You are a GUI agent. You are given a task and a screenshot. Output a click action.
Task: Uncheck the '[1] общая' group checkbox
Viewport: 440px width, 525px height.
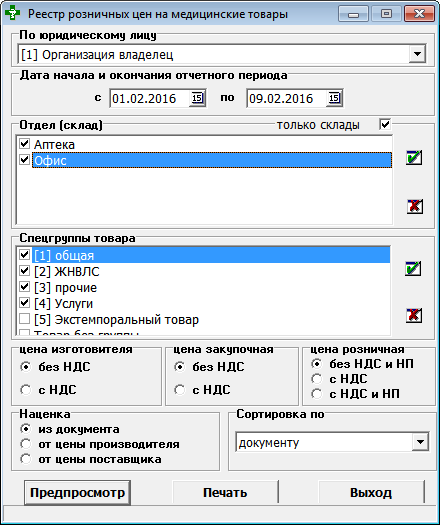coord(24,254)
